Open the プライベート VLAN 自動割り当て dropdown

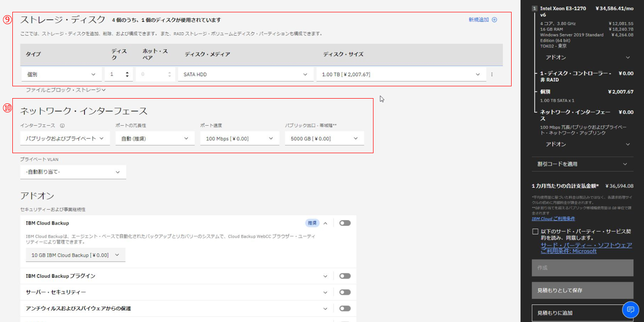point(73,172)
